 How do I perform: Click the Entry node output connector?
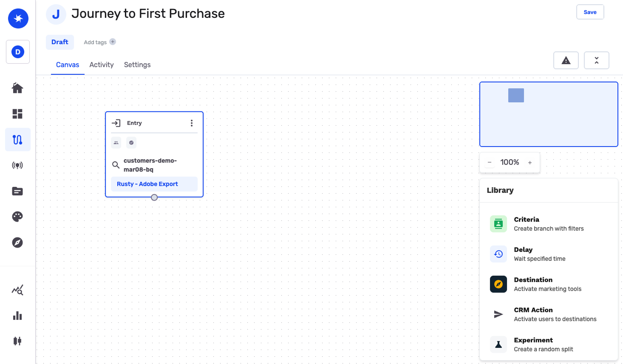(x=154, y=198)
